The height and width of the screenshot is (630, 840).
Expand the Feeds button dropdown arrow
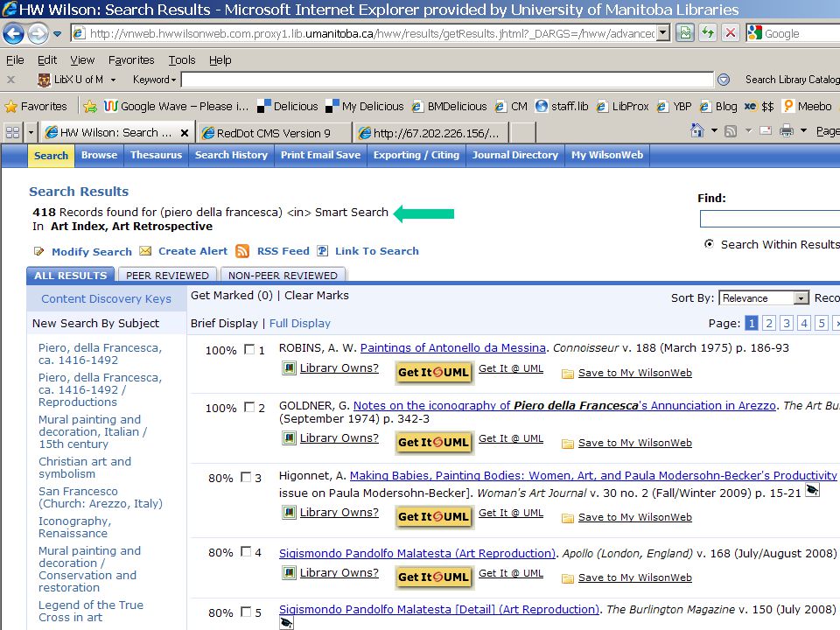coord(748,130)
